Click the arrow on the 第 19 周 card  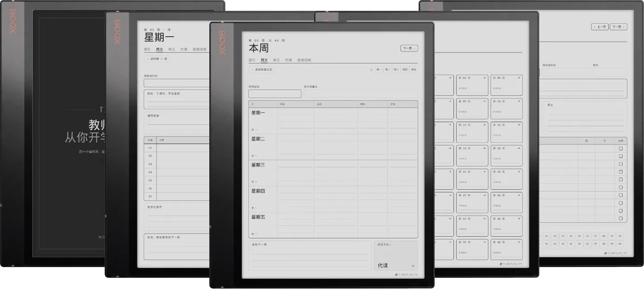(483, 148)
